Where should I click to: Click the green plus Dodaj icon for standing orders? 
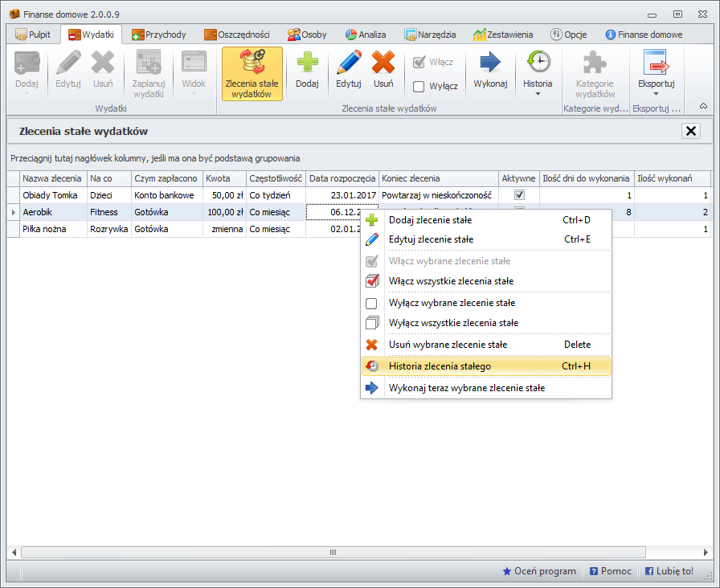[x=307, y=63]
